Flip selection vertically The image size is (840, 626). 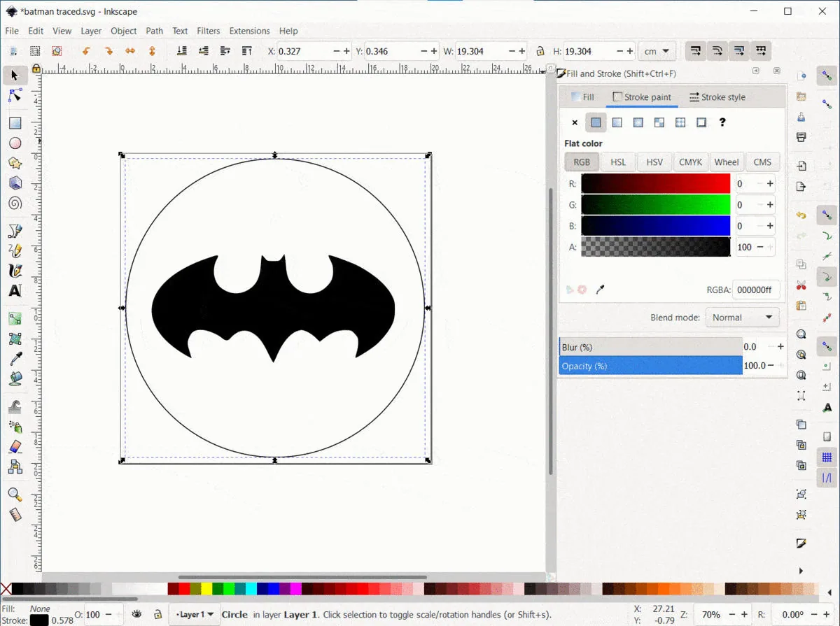[x=152, y=51]
